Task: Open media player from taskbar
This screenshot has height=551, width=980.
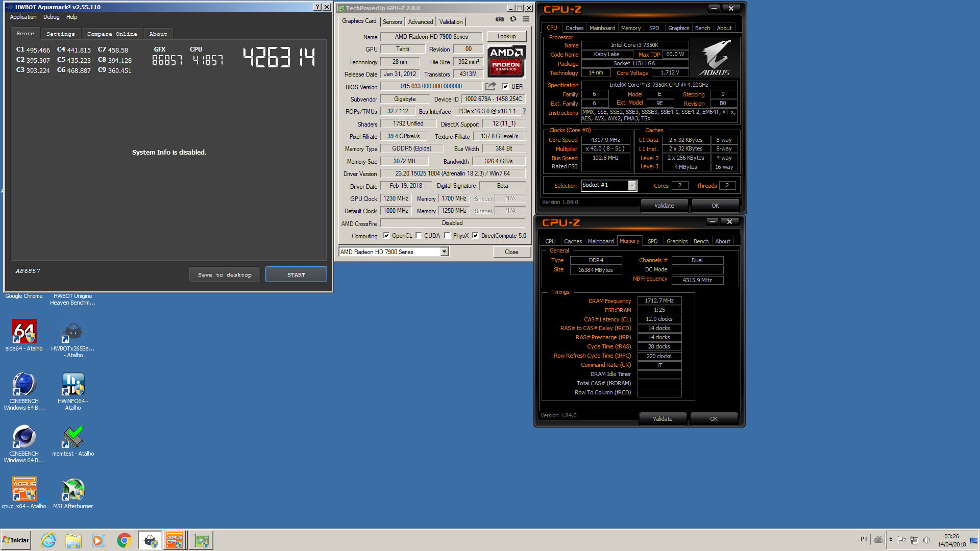Action: point(98,540)
